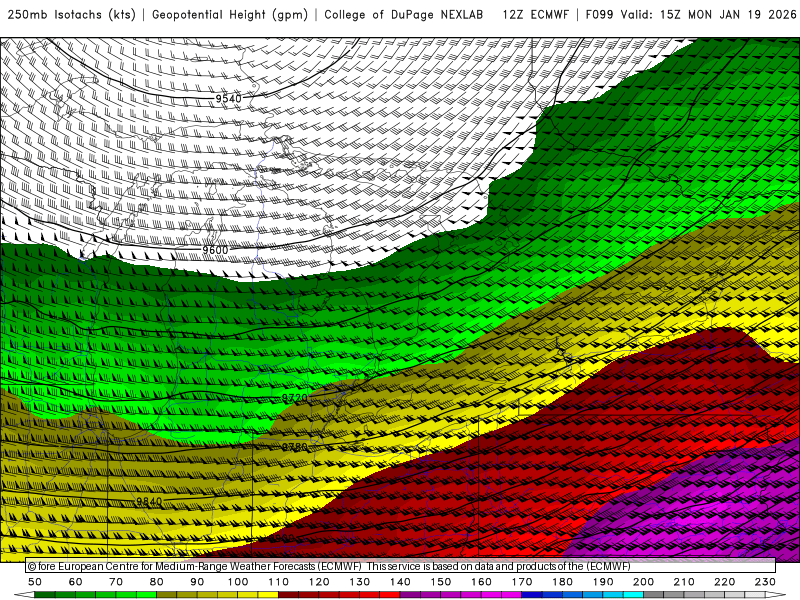
Task: Click the 140 knot legend label
Action: 400,582
